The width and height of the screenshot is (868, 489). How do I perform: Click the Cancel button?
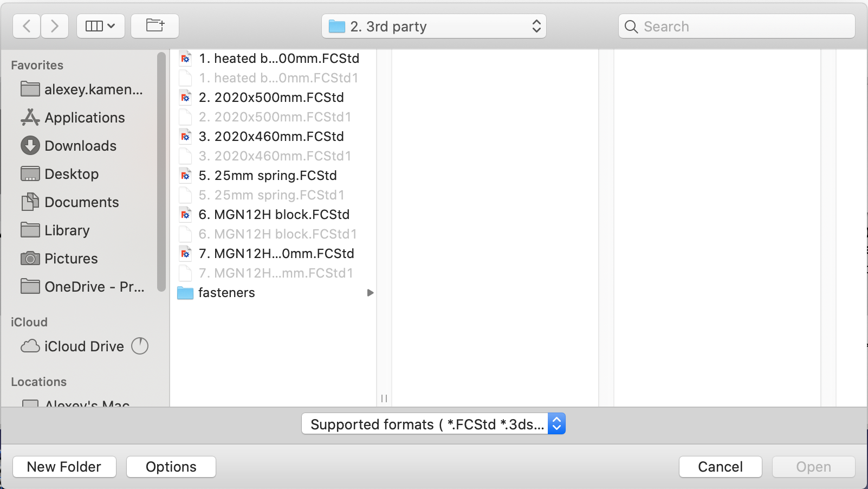(x=720, y=466)
